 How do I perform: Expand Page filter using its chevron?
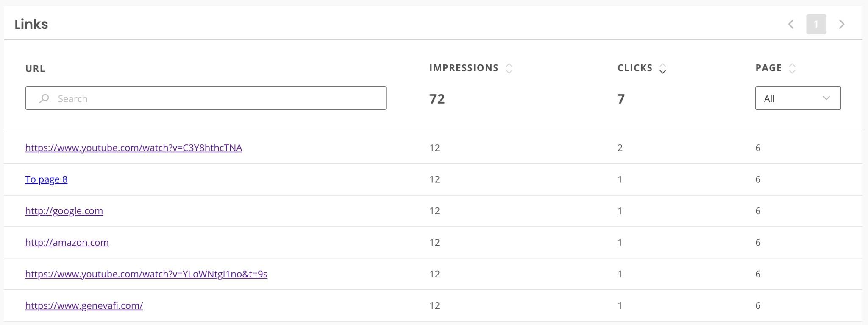click(826, 98)
